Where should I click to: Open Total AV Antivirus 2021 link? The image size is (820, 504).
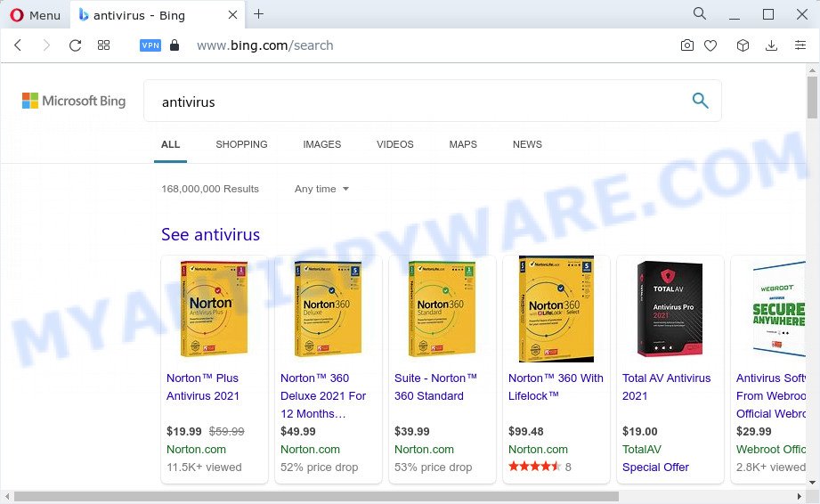pos(666,386)
